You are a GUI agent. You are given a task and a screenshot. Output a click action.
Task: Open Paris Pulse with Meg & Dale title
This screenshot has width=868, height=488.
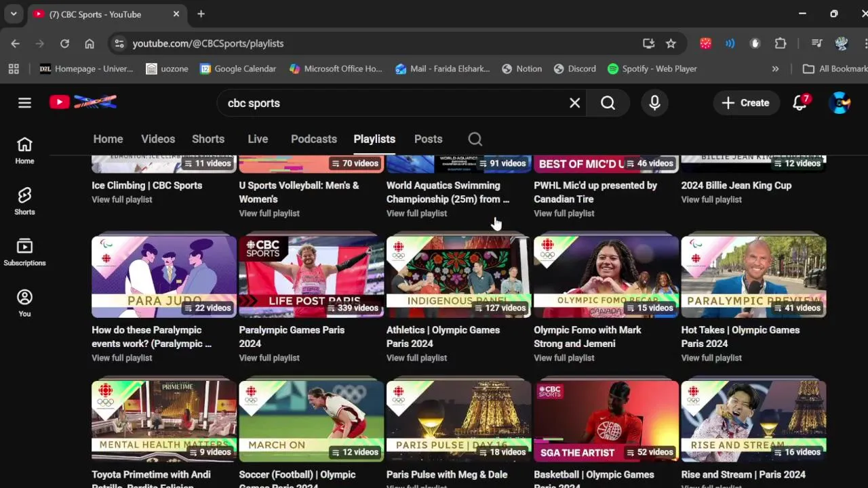(x=447, y=474)
